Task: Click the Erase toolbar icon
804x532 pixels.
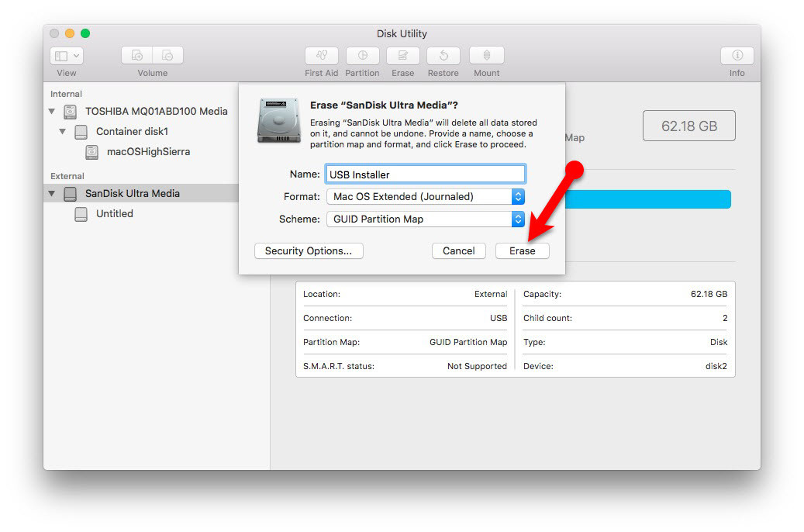Action: 403,55
